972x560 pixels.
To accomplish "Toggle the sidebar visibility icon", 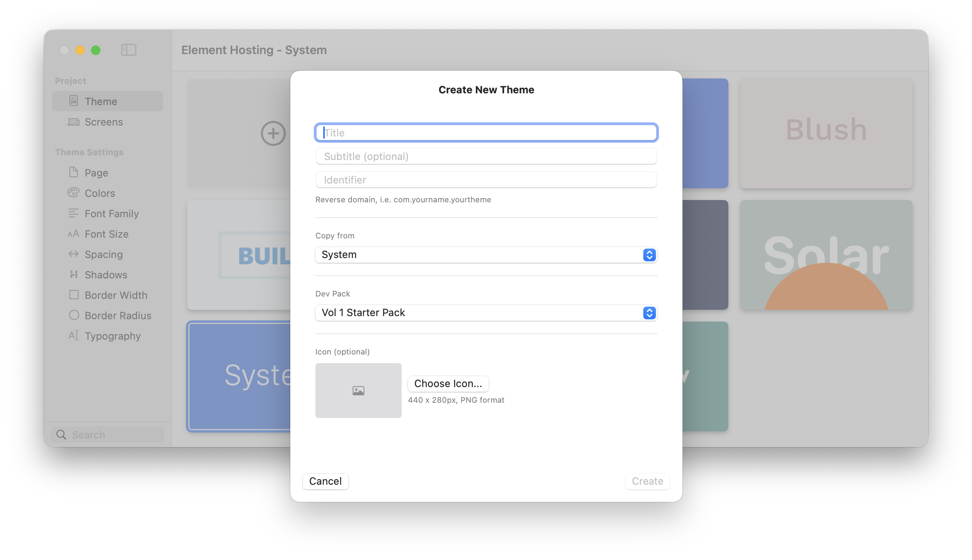I will pyautogui.click(x=128, y=50).
